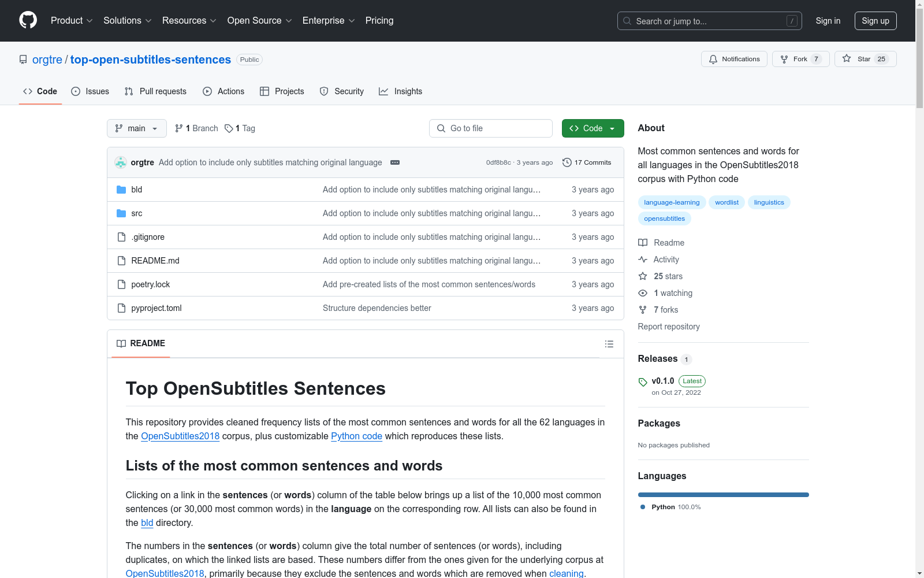Screen dimensions: 924x578
Task: Click the search magnifier icon in header
Action: (x=627, y=21)
